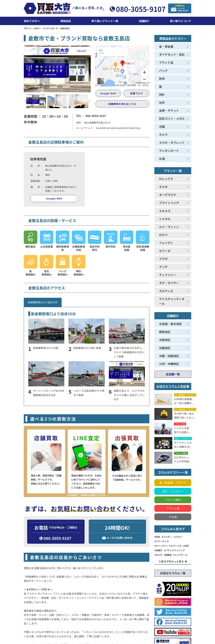Open the テレホンカード category
215x644 pixels.
[173, 150]
